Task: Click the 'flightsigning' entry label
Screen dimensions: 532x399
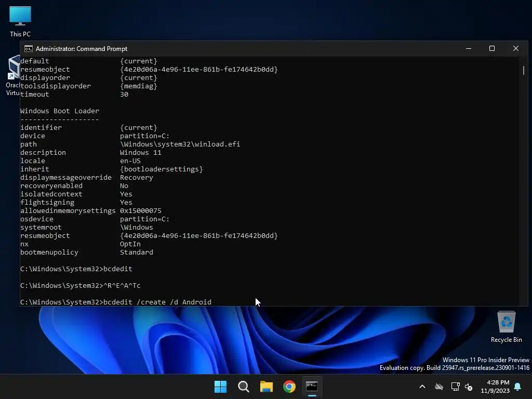Action: pos(47,202)
